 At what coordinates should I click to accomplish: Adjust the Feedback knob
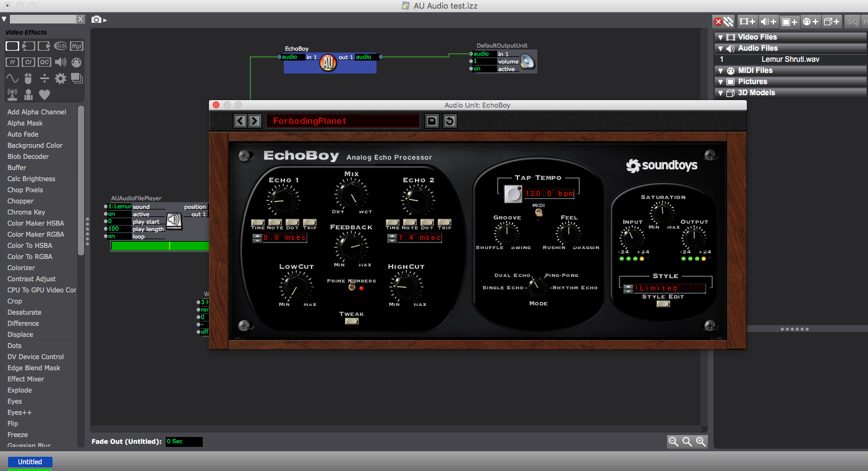(351, 246)
